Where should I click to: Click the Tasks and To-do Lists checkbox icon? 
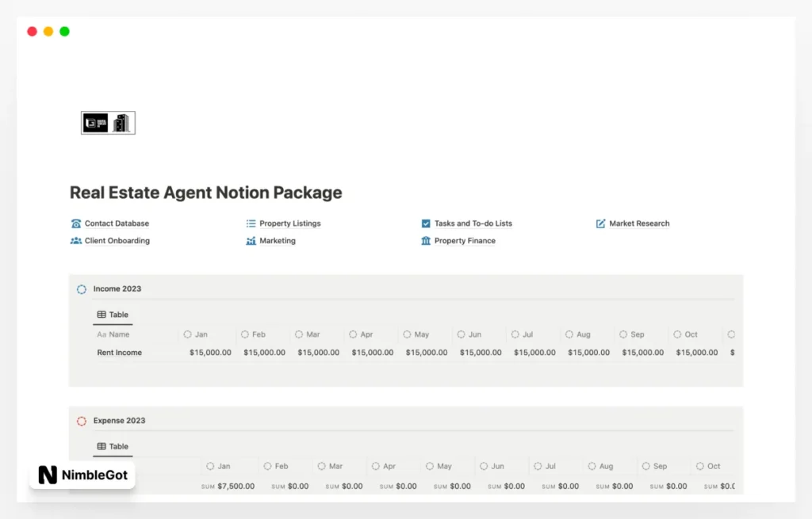tap(425, 223)
